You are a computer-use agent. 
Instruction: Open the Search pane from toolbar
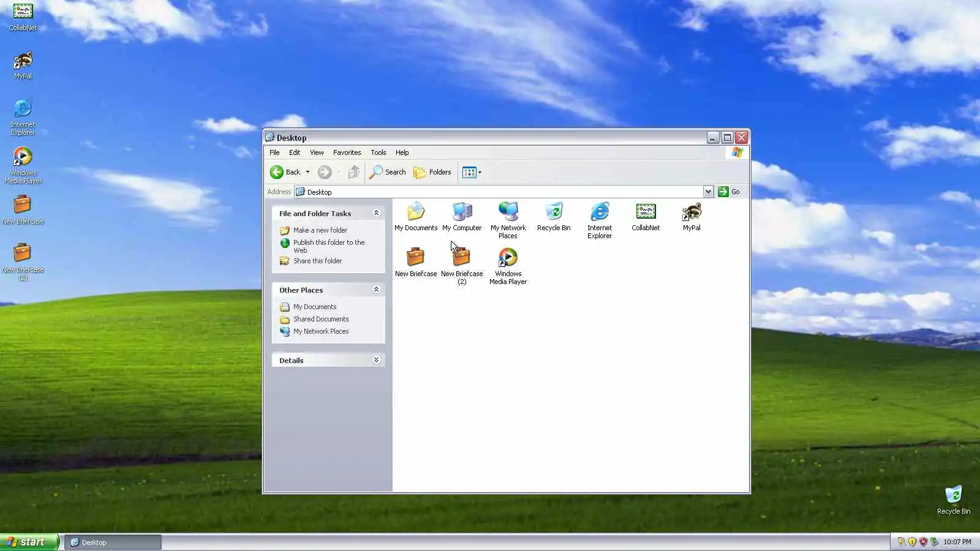tap(388, 172)
